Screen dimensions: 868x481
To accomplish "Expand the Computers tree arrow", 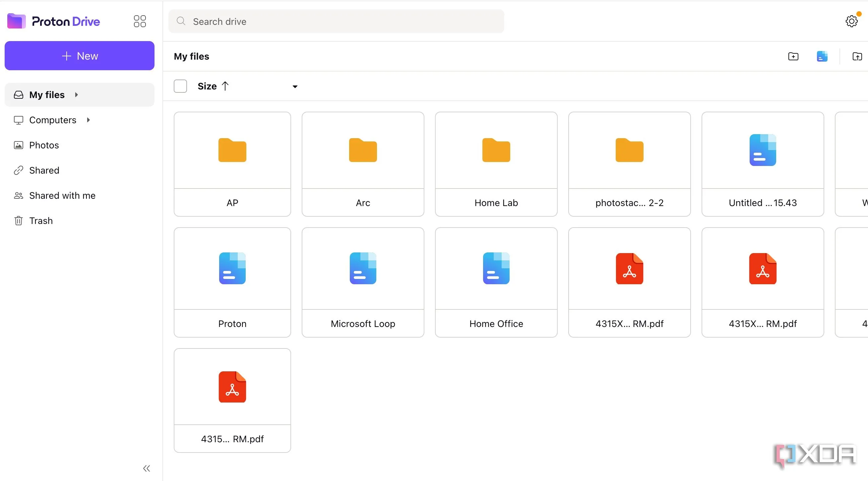I will click(x=88, y=120).
